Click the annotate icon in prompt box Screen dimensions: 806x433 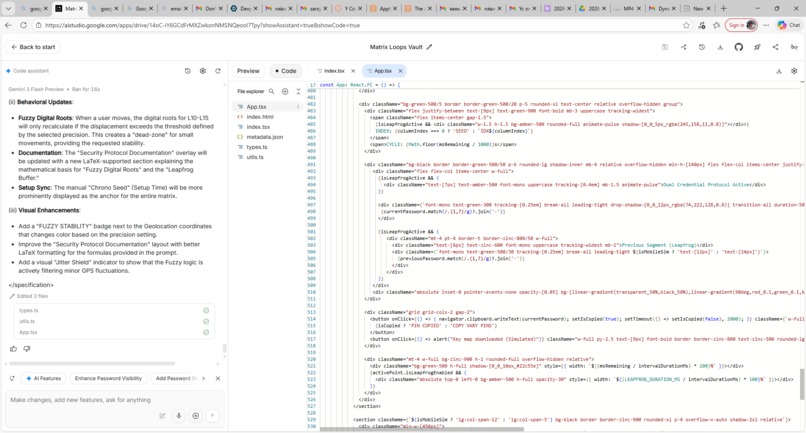[162, 416]
